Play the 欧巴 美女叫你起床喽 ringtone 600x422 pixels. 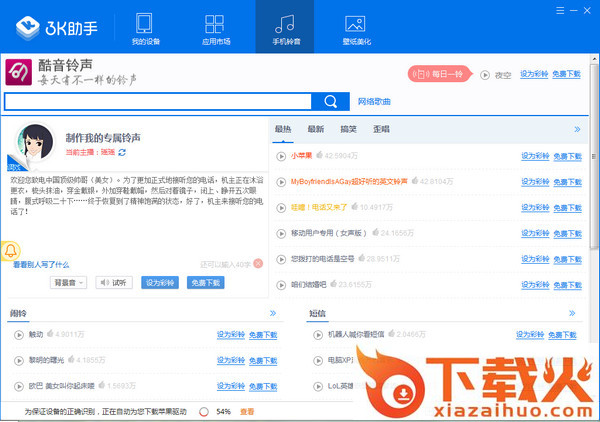pyautogui.click(x=19, y=386)
